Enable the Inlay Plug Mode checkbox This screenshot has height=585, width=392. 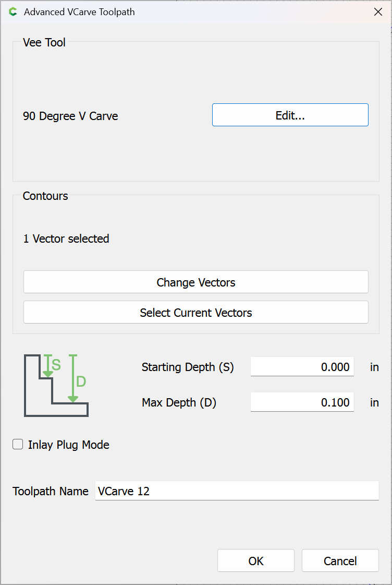pos(18,445)
